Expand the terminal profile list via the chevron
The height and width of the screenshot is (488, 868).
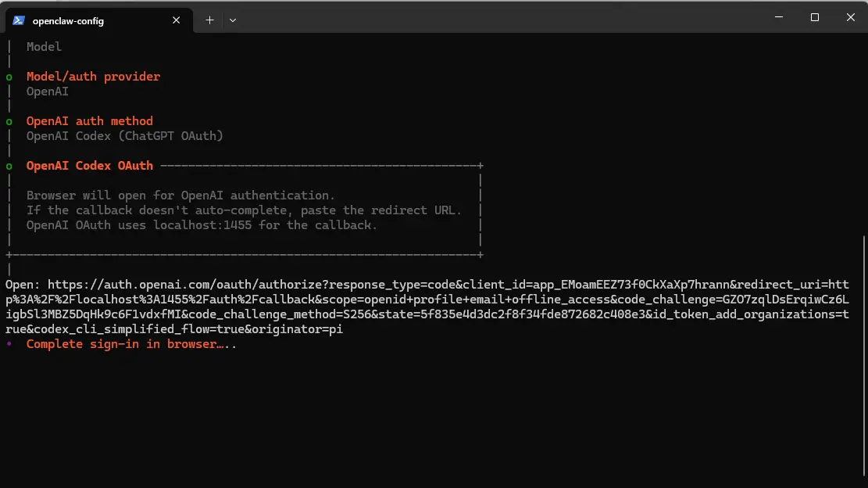click(x=232, y=20)
